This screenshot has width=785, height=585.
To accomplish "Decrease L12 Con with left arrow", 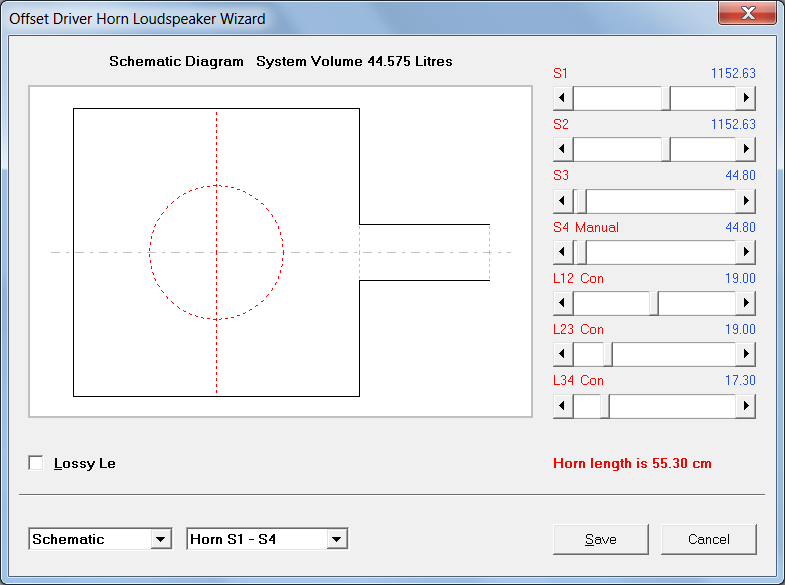I will [x=563, y=303].
